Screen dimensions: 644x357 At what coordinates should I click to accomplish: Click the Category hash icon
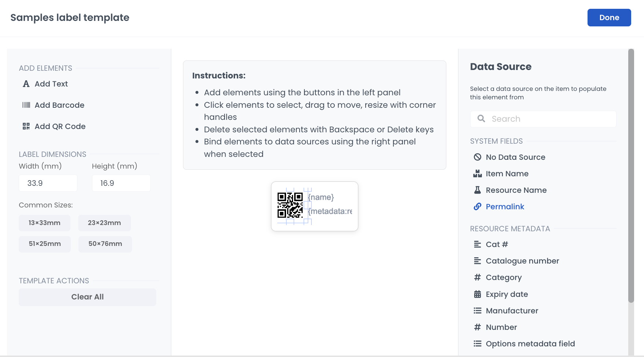[x=477, y=277]
